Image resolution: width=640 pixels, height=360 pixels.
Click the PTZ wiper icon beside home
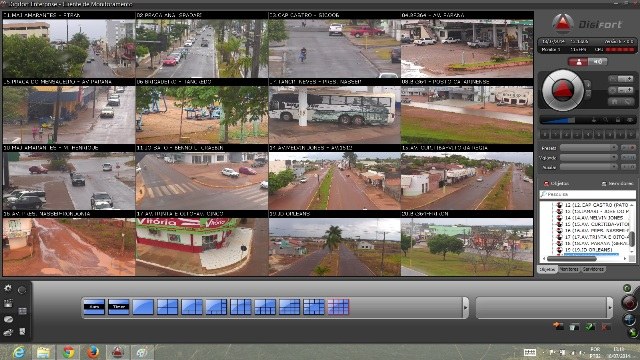(x=628, y=101)
